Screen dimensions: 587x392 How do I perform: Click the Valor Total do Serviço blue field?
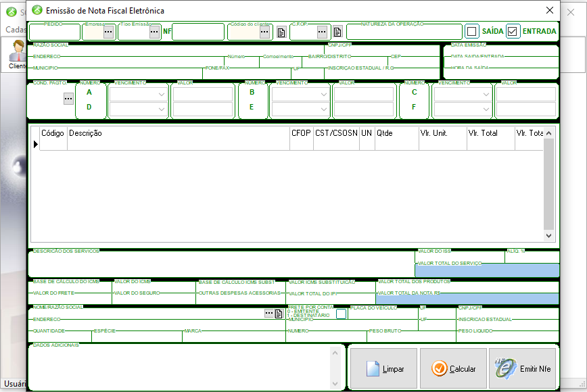487,270
